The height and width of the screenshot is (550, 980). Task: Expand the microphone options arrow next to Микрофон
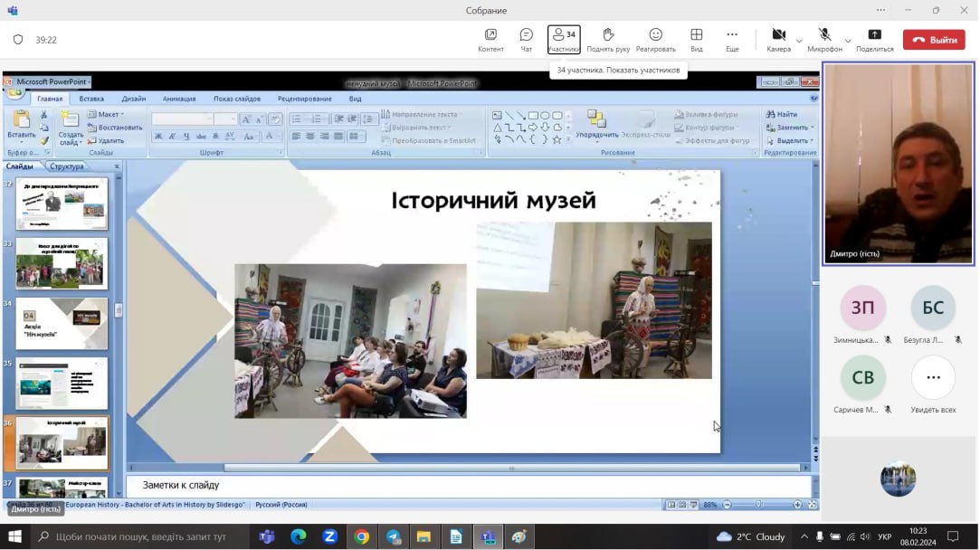point(848,41)
